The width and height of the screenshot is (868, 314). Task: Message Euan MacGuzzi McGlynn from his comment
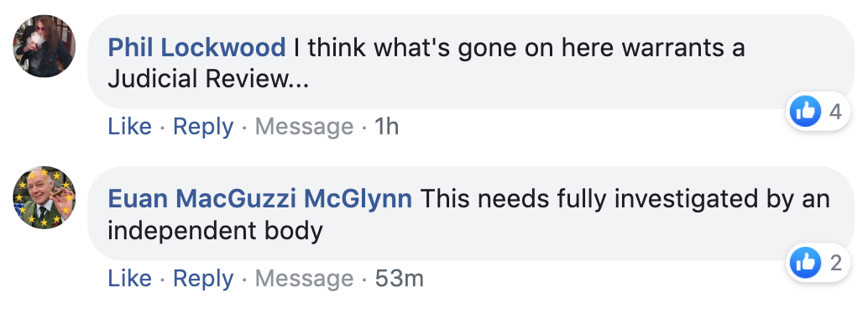point(304,279)
